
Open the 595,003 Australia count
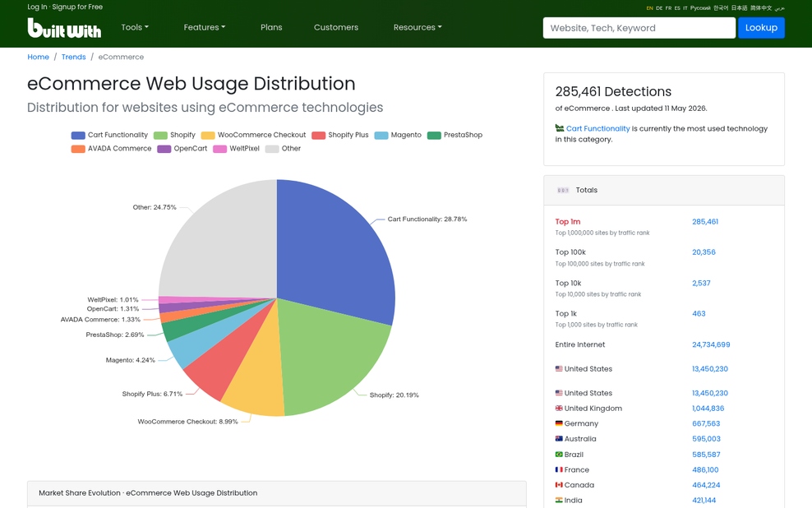coord(706,439)
